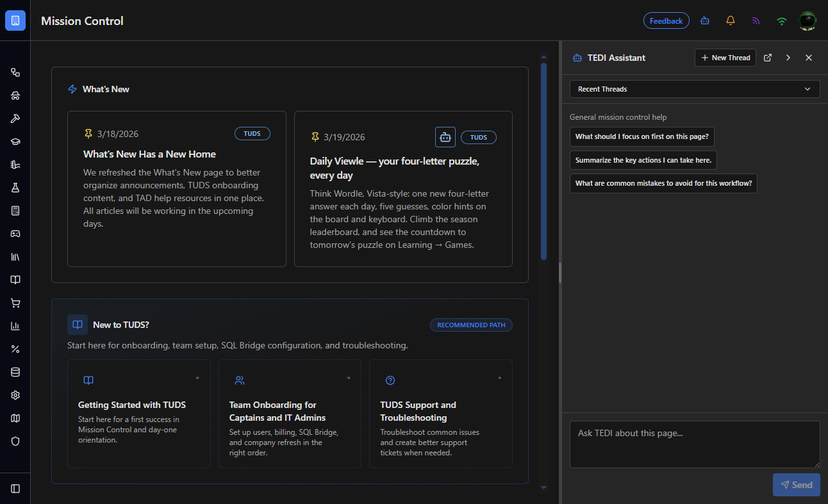Select the graduation cap sidebar icon
This screenshot has height=504, width=828.
15,142
